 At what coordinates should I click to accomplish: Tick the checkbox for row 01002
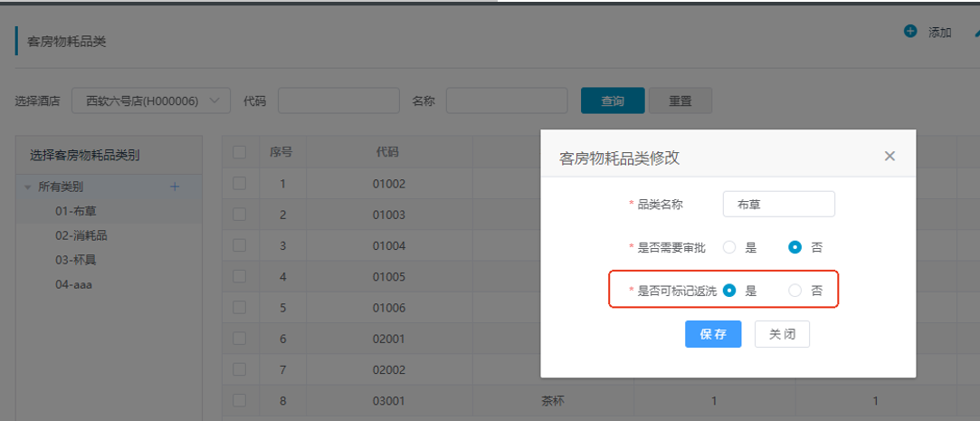click(x=240, y=184)
